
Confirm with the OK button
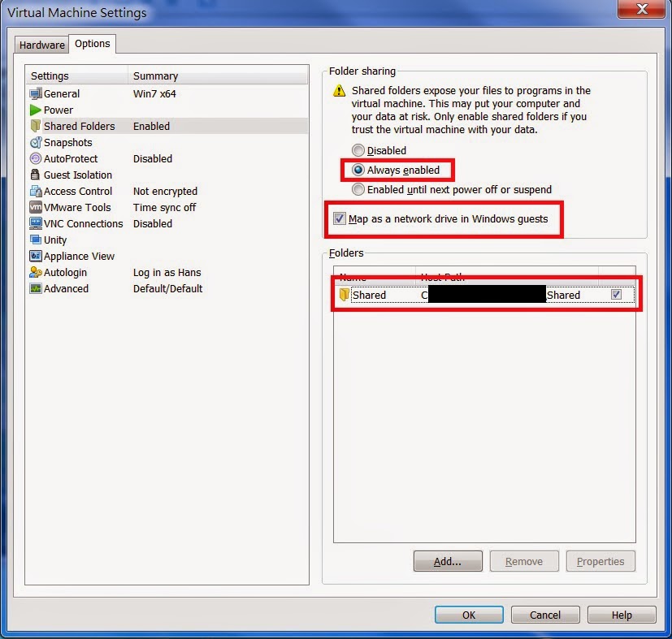pyautogui.click(x=469, y=615)
